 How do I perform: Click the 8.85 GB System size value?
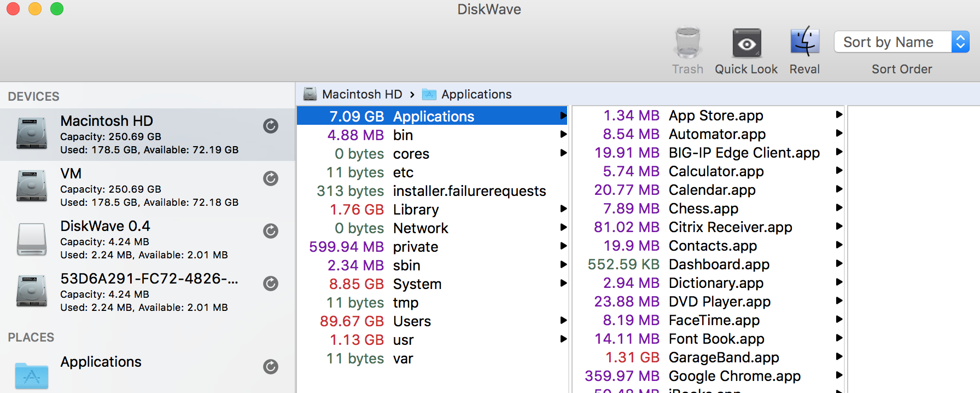click(x=357, y=284)
